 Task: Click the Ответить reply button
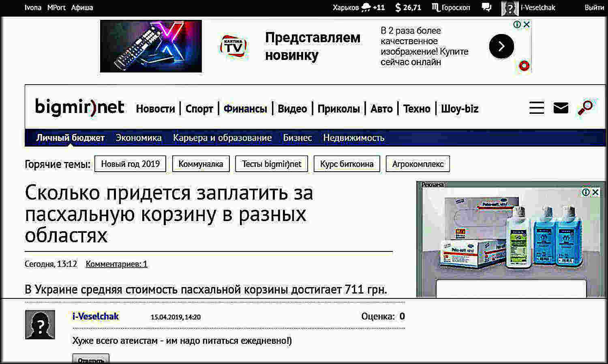(91, 359)
